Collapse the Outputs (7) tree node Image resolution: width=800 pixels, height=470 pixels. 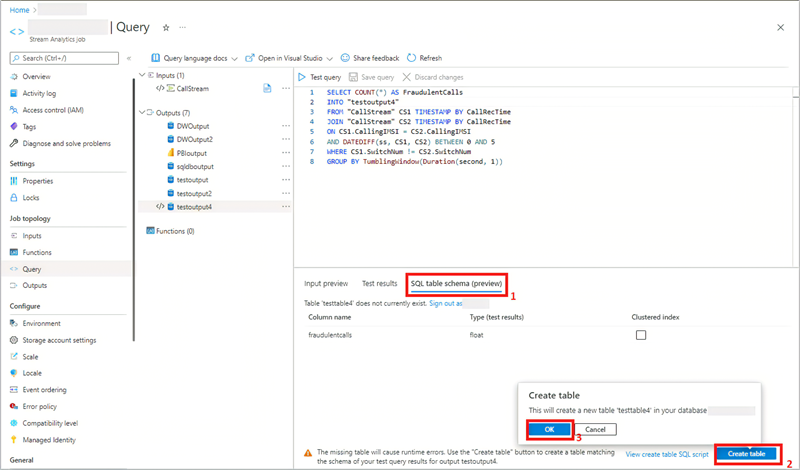tap(142, 112)
